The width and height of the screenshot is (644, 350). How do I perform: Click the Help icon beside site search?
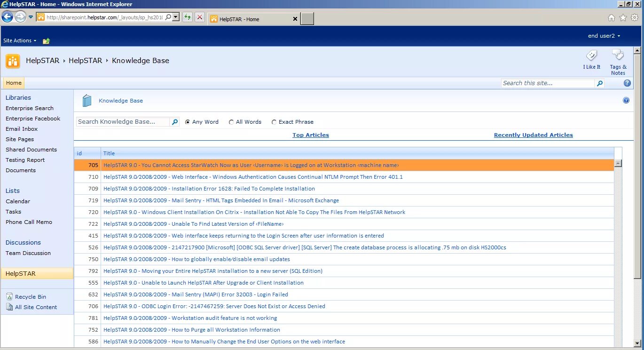click(x=627, y=83)
